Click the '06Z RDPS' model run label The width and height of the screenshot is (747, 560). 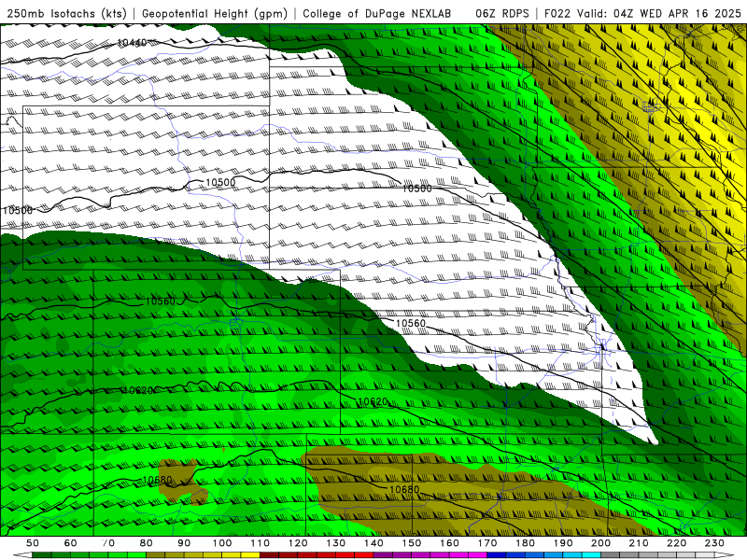coord(502,13)
